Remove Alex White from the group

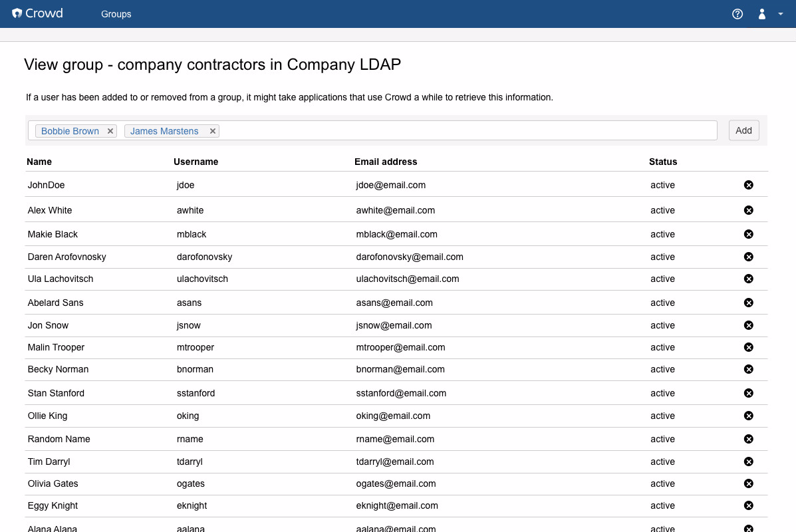(748, 210)
